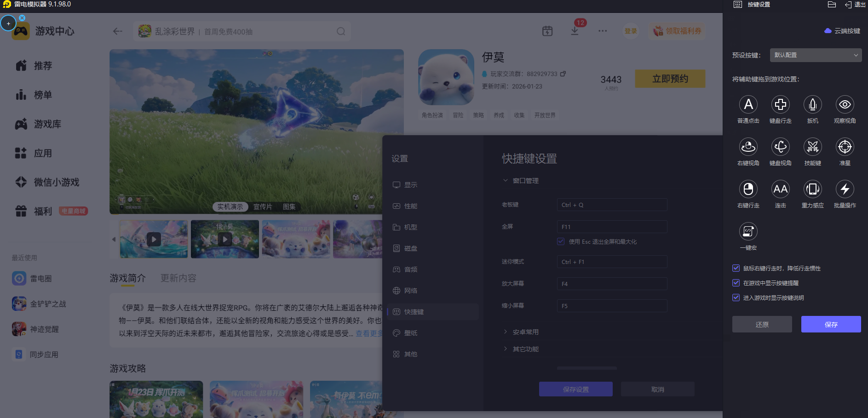Open 网络 network settings
This screenshot has width=868, height=418.
pos(433,291)
